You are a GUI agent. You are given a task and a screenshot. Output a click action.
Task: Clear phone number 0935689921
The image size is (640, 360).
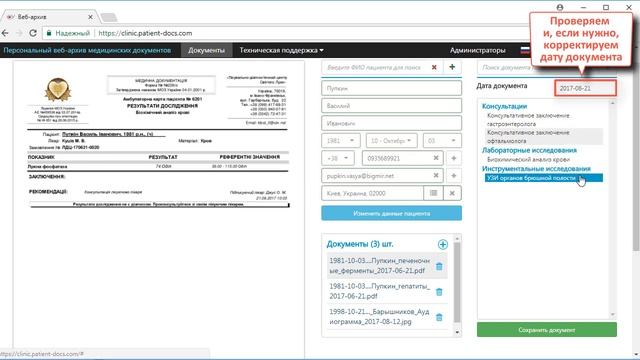click(436, 158)
